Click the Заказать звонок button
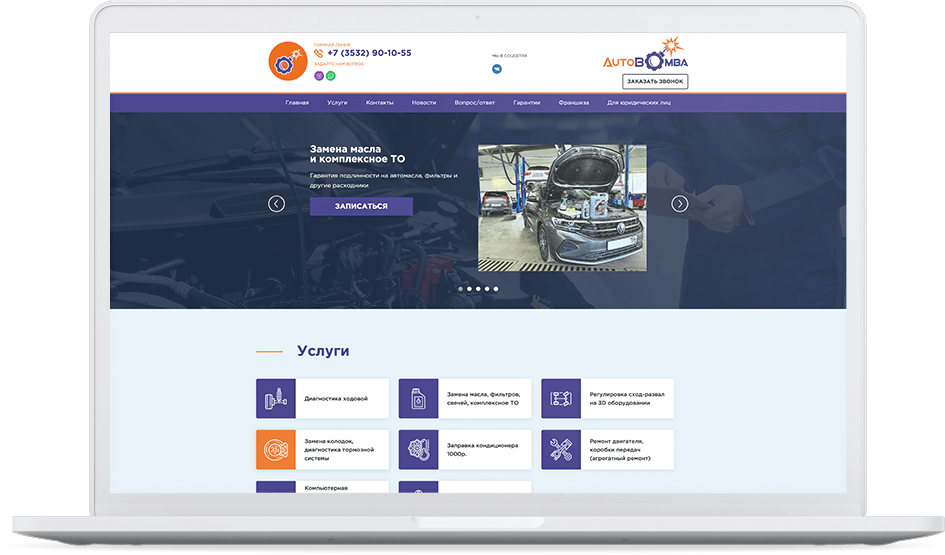This screenshot has height=555, width=945. pyautogui.click(x=655, y=81)
